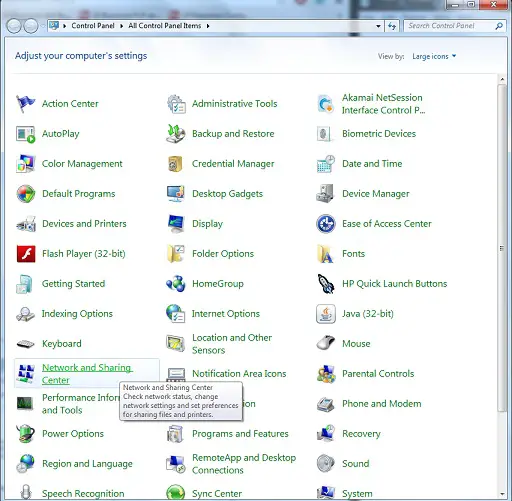Screen dimensions: 512x501
Task: Expand arrow after Control Panel breadcrumb
Action: [x=121, y=26]
